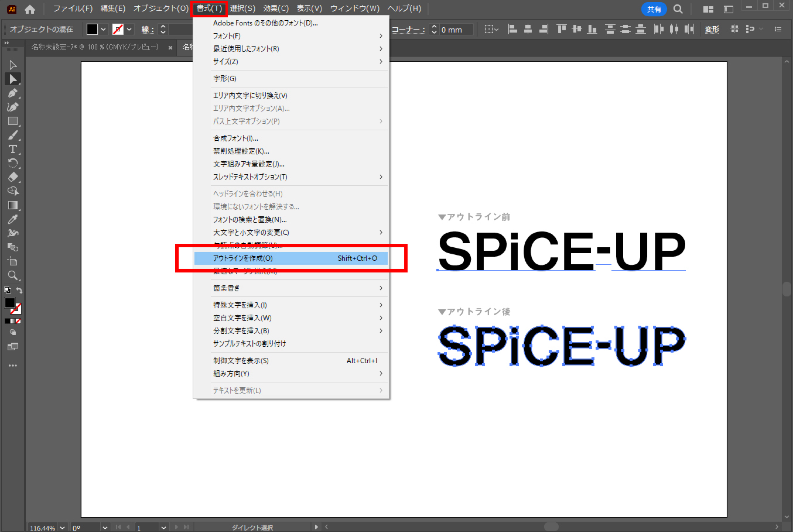Select the Type tool
The height and width of the screenshot is (532, 793).
click(13, 149)
